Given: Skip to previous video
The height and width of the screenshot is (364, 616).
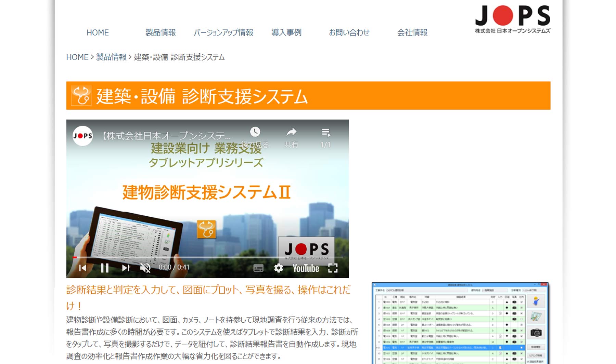Looking at the screenshot, I should point(82,268).
